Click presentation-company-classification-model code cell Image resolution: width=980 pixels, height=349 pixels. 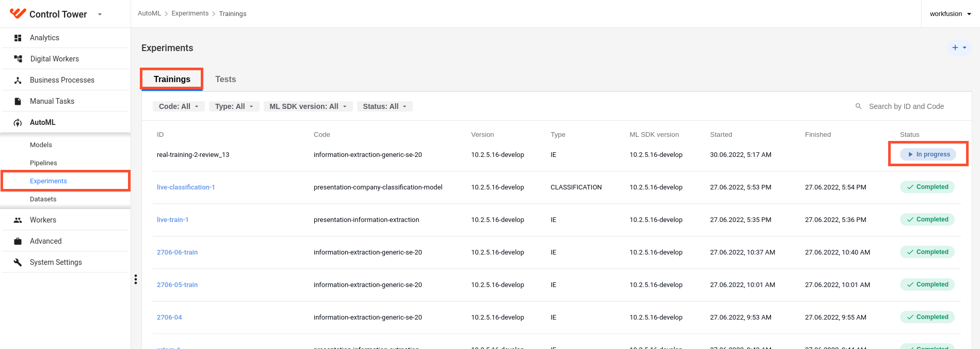click(x=378, y=187)
